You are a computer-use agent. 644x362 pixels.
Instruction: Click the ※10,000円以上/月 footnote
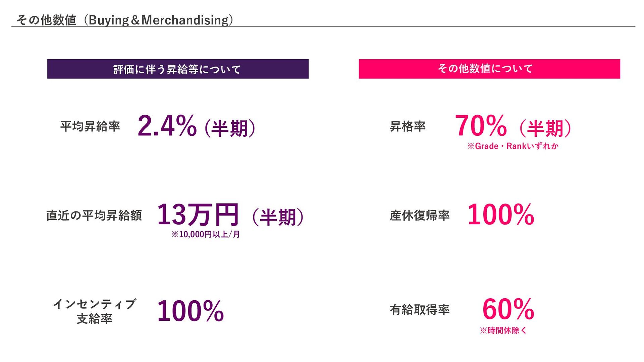coord(206,234)
